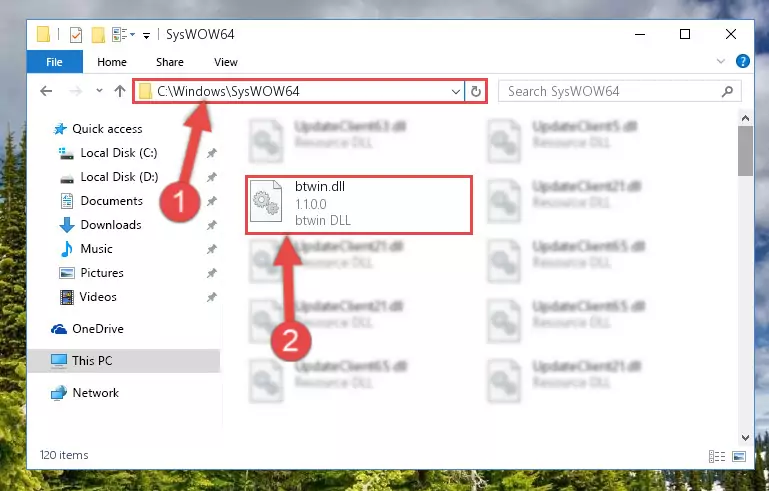Click the pin icon beside Pictures

(x=211, y=273)
